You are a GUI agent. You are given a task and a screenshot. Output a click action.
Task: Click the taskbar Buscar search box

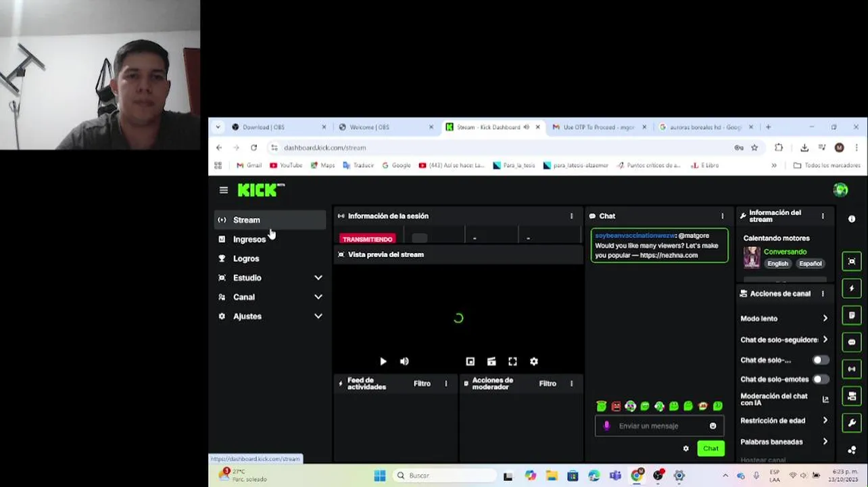point(445,476)
